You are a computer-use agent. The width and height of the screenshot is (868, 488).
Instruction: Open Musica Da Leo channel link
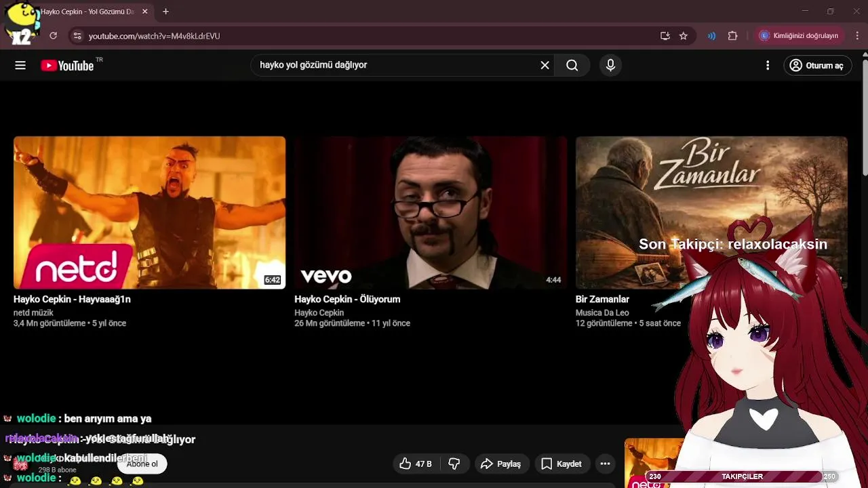602,312
